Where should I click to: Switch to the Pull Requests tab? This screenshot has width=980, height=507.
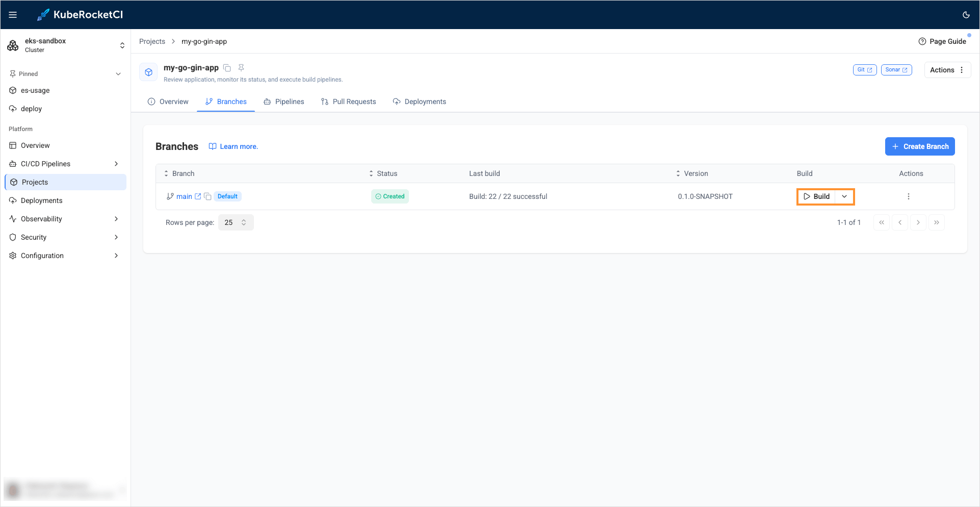349,102
